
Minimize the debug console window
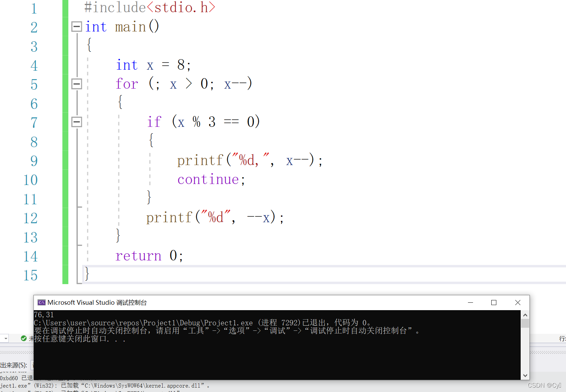(x=470, y=302)
